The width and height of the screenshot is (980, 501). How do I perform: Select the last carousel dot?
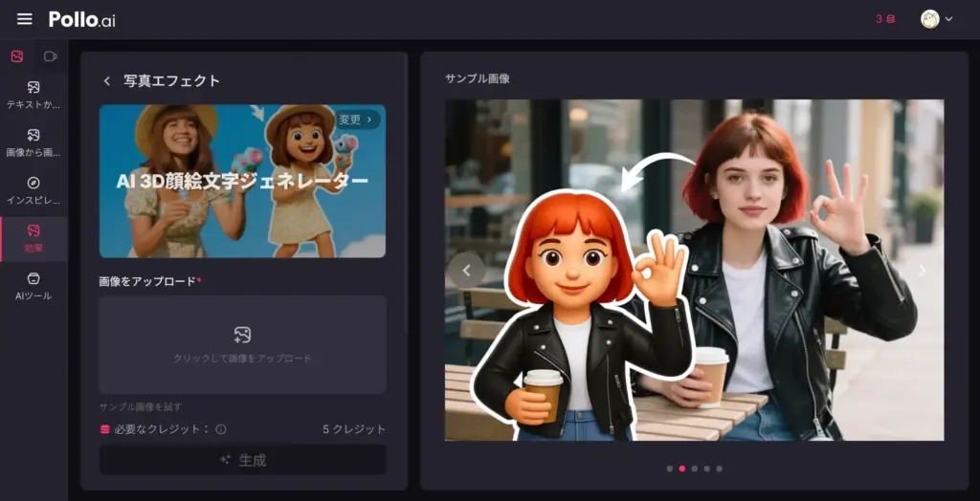tap(720, 468)
